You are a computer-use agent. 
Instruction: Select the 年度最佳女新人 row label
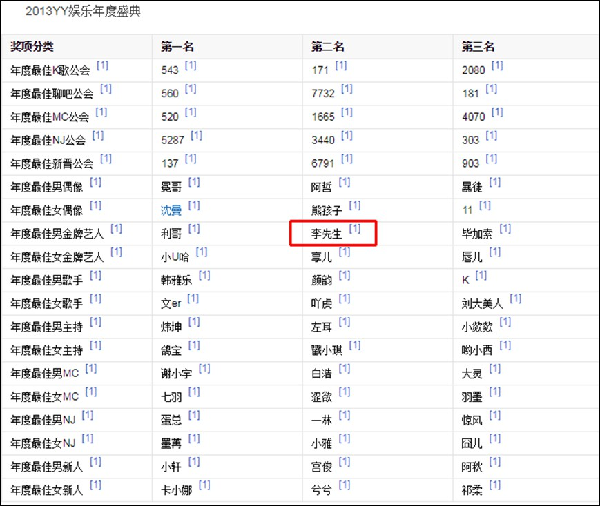coord(47,490)
